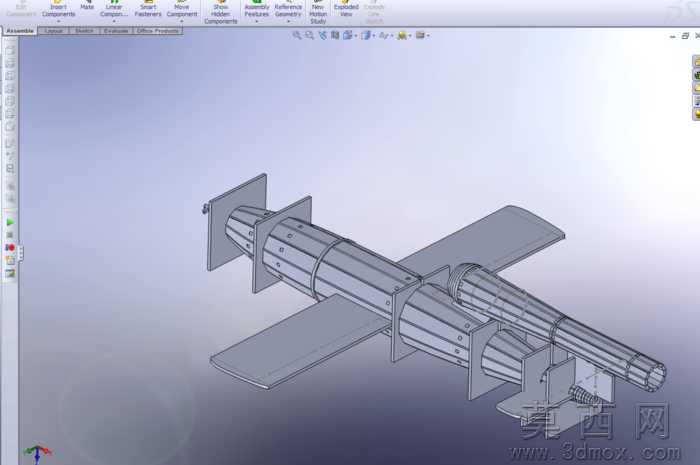The width and height of the screenshot is (700, 465).
Task: Click View Orientation icon
Action: tap(347, 35)
